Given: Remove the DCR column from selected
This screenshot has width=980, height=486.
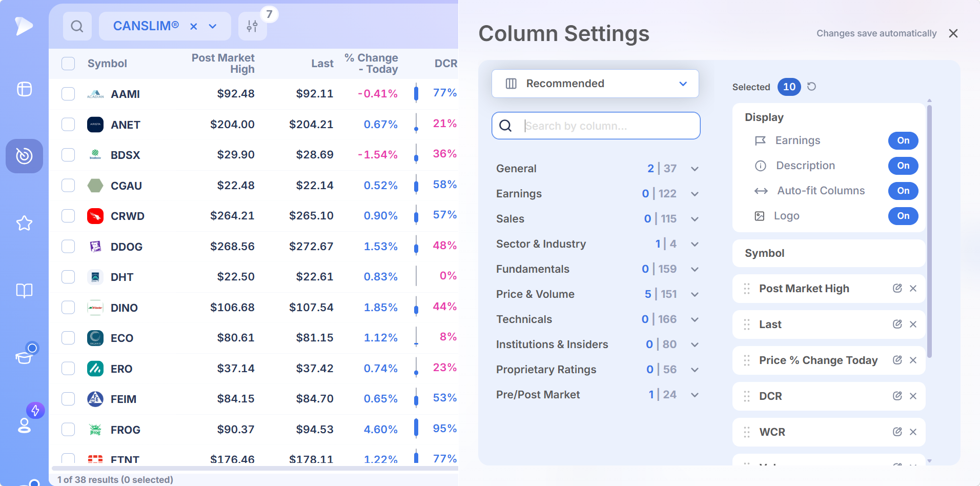Looking at the screenshot, I should (913, 396).
